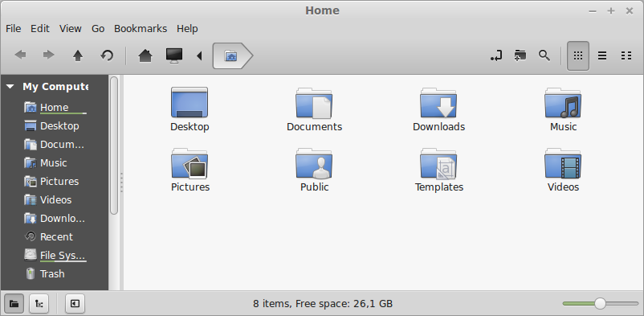Collapse the My Computer section
Viewport: 644px width, 316px height.
click(10, 87)
